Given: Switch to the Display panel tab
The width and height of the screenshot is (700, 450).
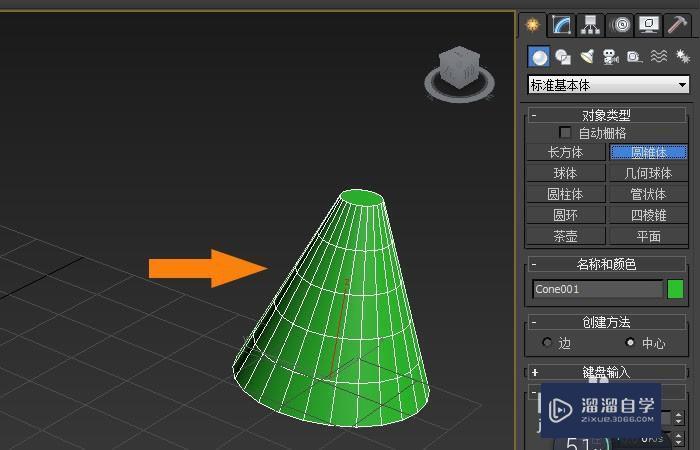Looking at the screenshot, I should click(649, 25).
